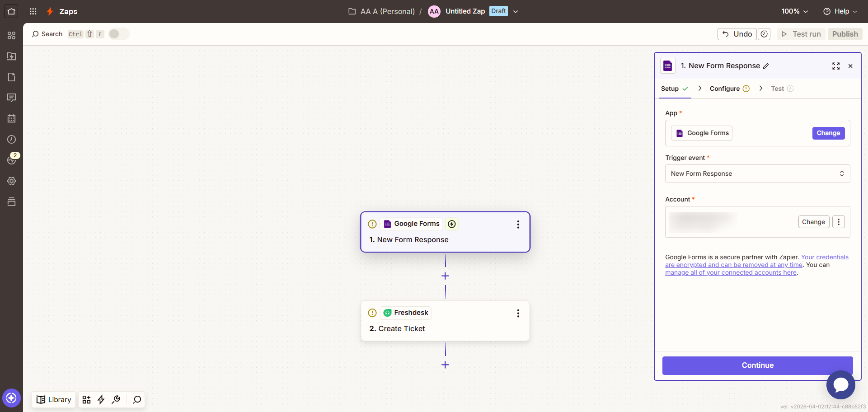Viewport: 868px width, 412px height.
Task: Switch to the Configure tab
Action: click(725, 89)
